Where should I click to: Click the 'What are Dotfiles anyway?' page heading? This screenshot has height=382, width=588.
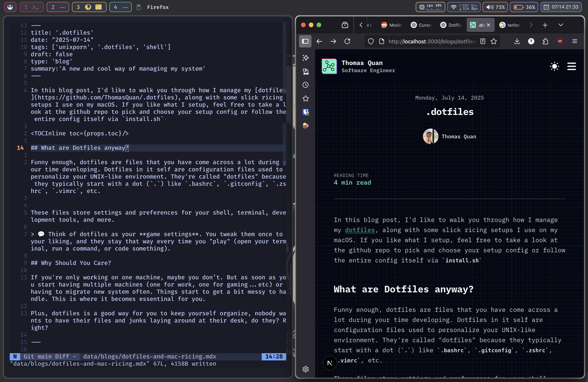coord(403,289)
